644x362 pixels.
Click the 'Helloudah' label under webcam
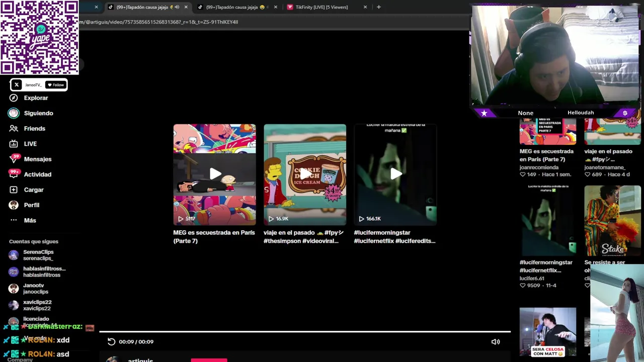click(581, 113)
